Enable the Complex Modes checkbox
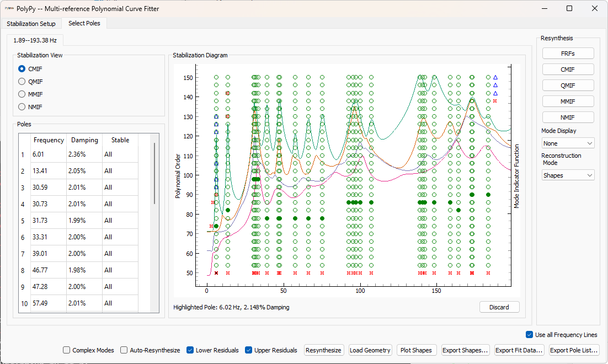This screenshot has height=364, width=608. (66, 350)
